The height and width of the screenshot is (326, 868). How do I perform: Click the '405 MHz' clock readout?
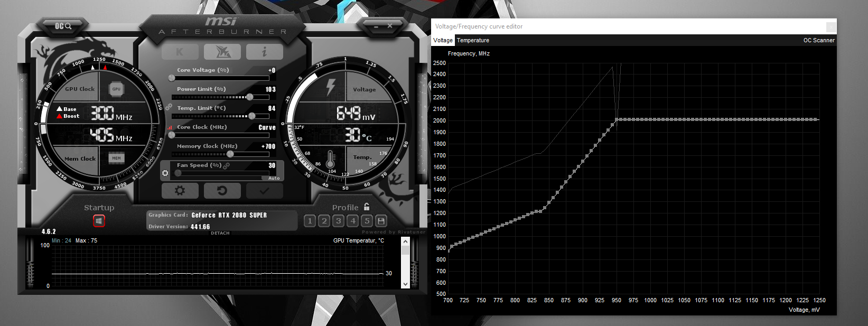pos(111,136)
